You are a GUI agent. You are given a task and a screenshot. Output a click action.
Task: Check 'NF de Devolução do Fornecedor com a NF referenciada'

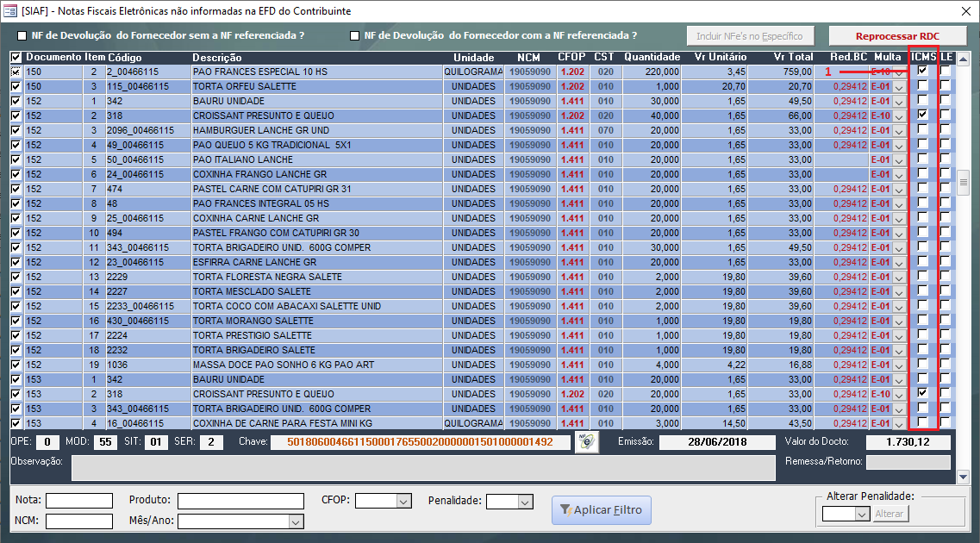pyautogui.click(x=354, y=36)
